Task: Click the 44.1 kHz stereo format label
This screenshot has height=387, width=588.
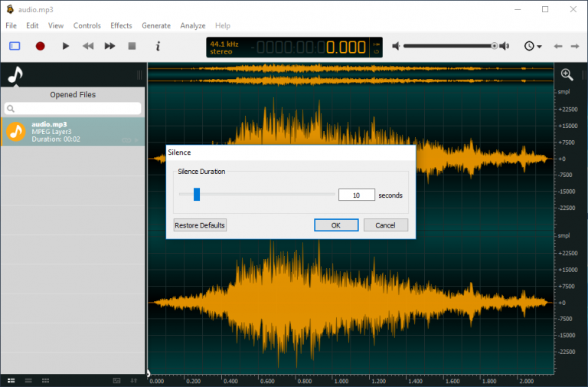Action: [224, 48]
